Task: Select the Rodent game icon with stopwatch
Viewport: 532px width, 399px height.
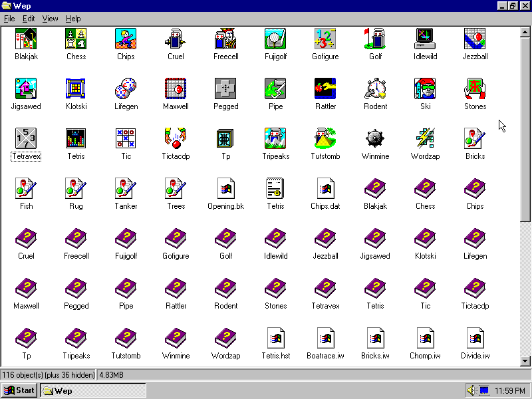Action: [x=375, y=88]
